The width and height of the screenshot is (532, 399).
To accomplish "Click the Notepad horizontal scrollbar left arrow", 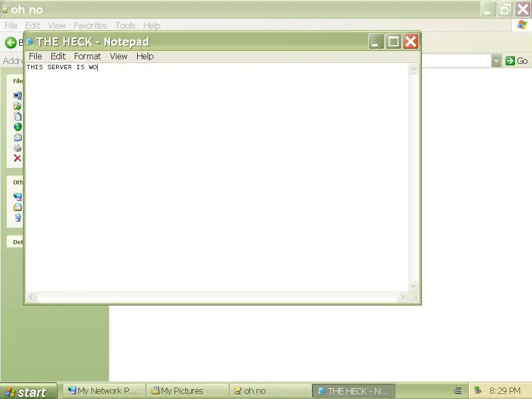I will 31,297.
